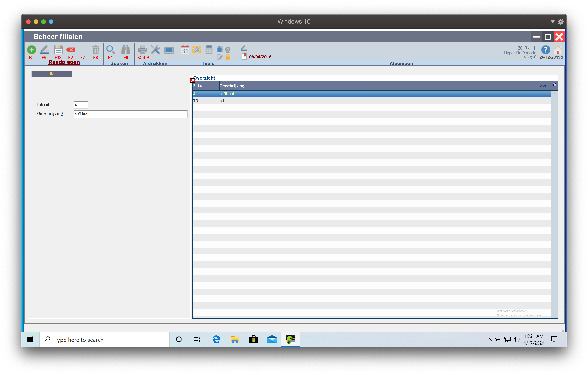Click the trash delete (F8) icon
588x375 pixels.
click(x=95, y=50)
